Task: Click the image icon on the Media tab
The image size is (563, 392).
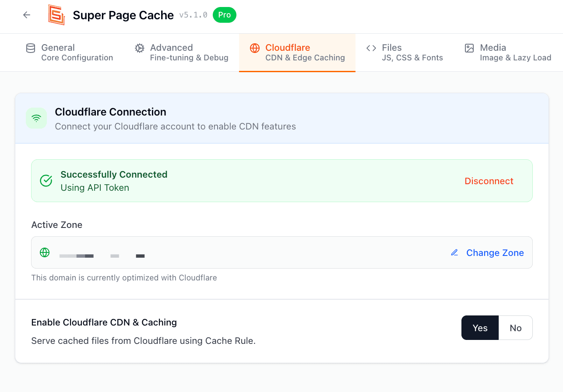Action: pyautogui.click(x=469, y=48)
